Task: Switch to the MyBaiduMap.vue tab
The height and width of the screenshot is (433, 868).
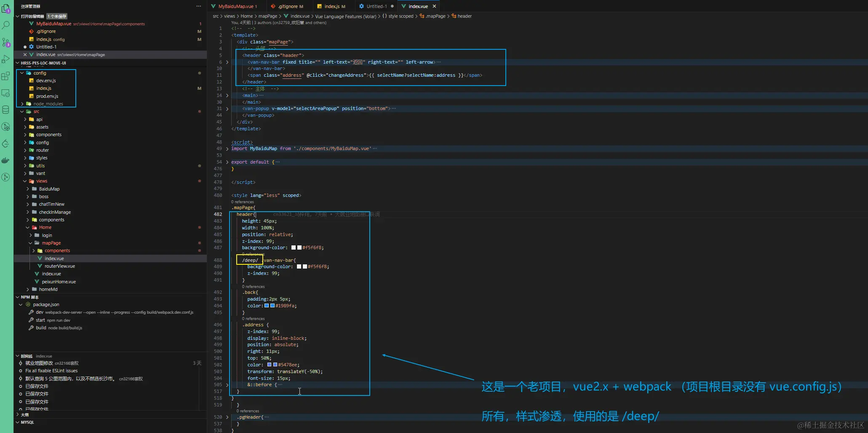Action: (x=235, y=6)
